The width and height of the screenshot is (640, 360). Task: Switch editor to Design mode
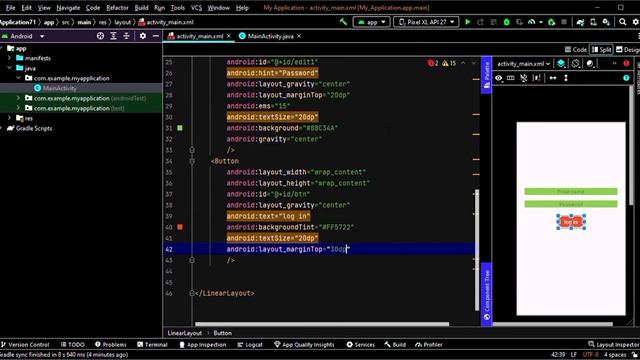628,49
